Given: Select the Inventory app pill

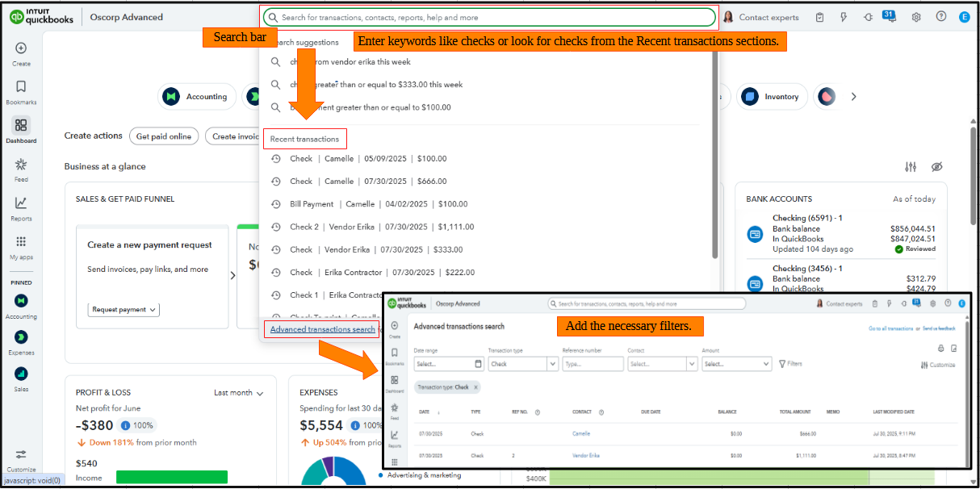Looking at the screenshot, I should point(773,97).
